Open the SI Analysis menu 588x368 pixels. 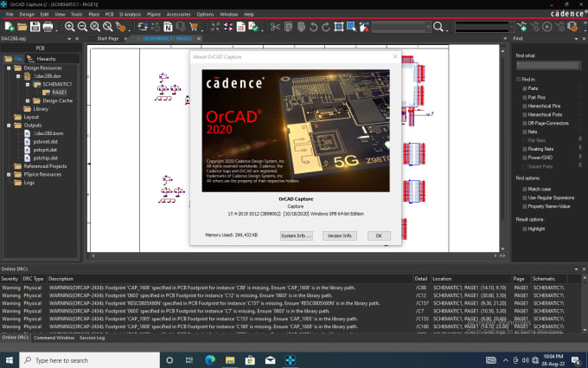(130, 14)
